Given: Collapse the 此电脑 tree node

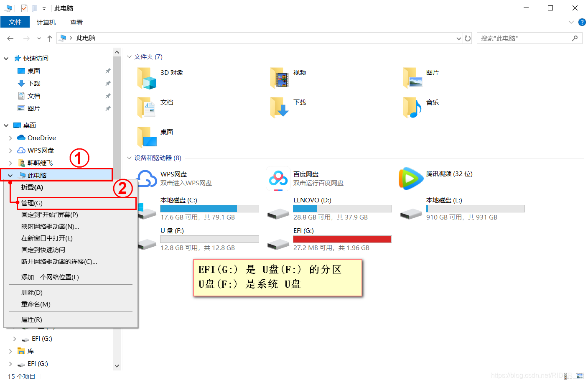Looking at the screenshot, I should click(10, 176).
